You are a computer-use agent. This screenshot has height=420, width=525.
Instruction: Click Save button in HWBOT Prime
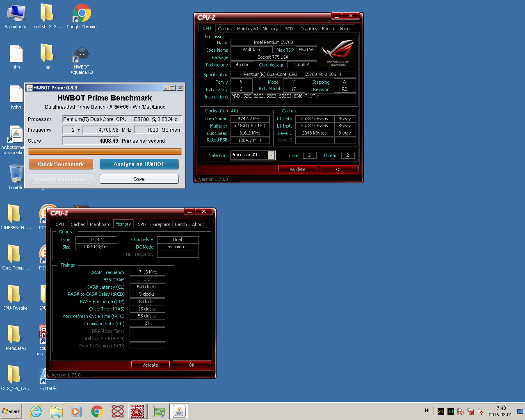point(139,179)
